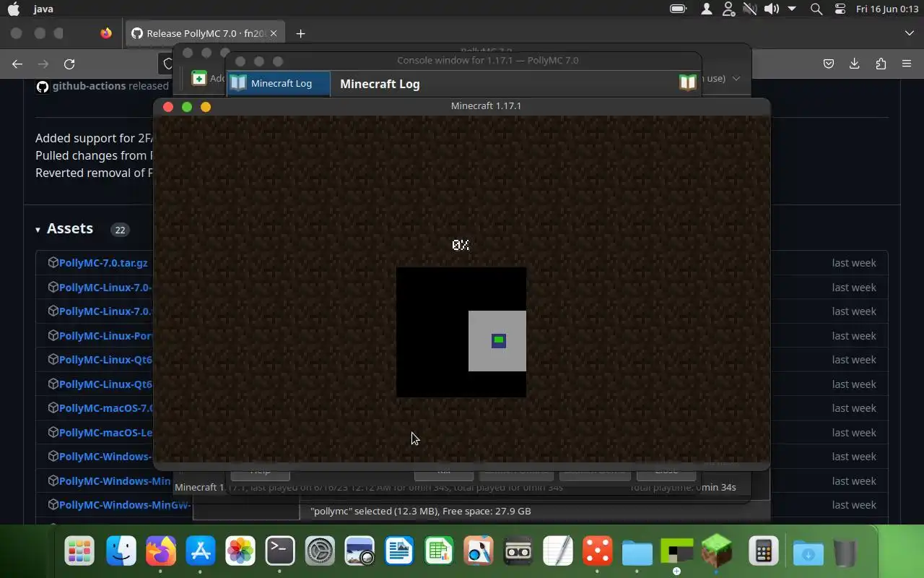
Task: Open Spotlight search
Action: [x=816, y=9]
